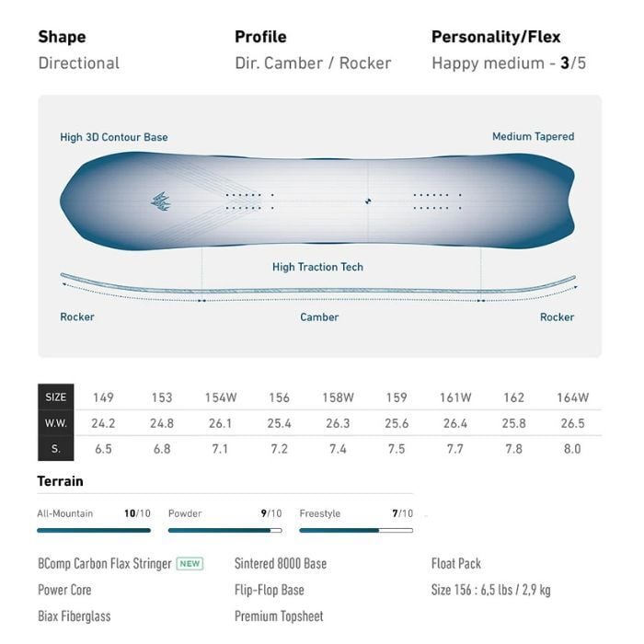Click the front binding insert dots
The height and width of the screenshot is (644, 644).
(x=248, y=201)
